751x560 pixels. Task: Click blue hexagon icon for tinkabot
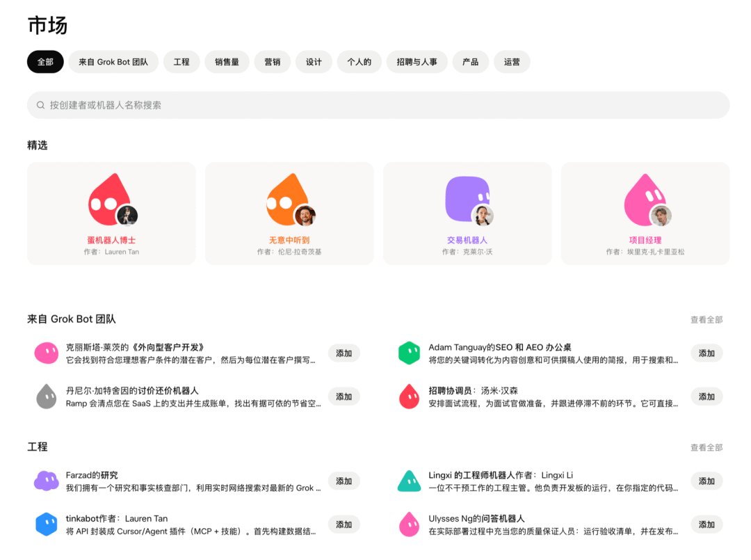tap(47, 524)
